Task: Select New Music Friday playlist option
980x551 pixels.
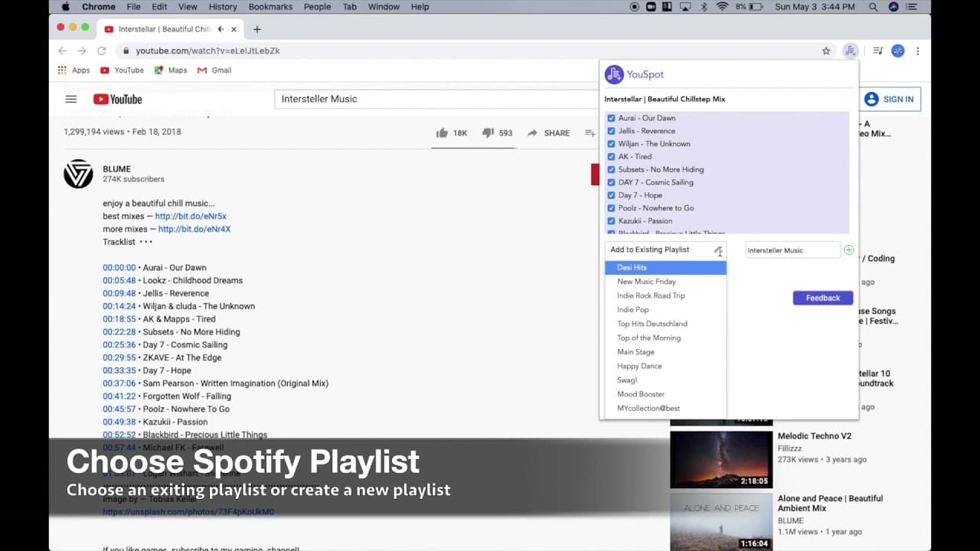Action: tap(665, 282)
